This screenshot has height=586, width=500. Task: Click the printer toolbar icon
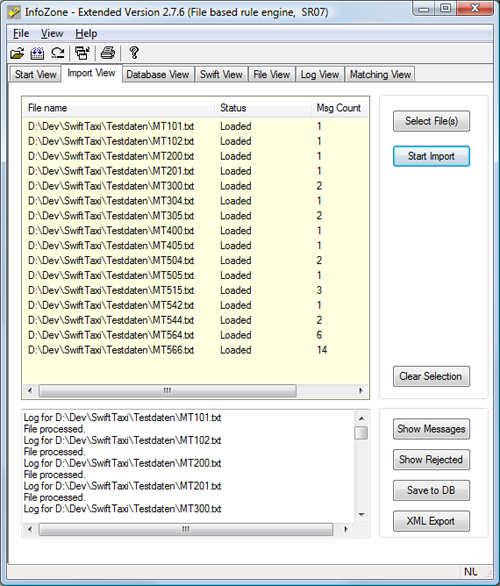coord(108,53)
